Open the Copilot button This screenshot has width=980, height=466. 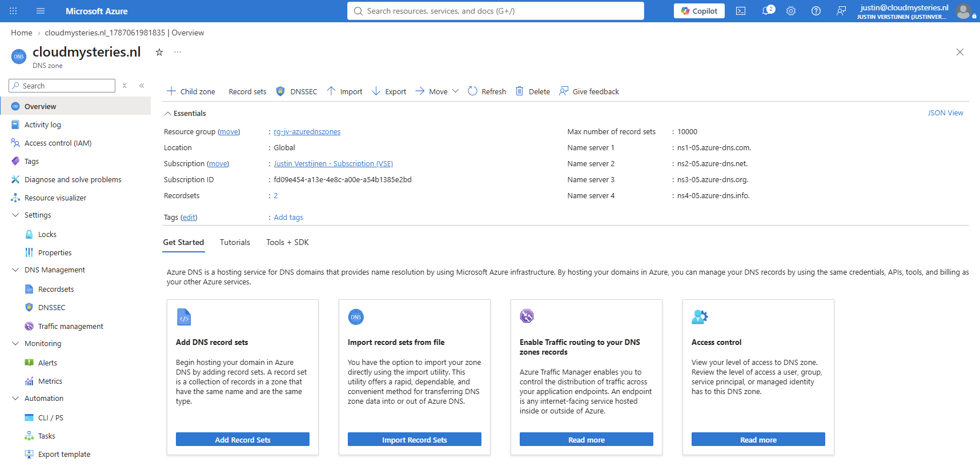click(x=699, y=11)
